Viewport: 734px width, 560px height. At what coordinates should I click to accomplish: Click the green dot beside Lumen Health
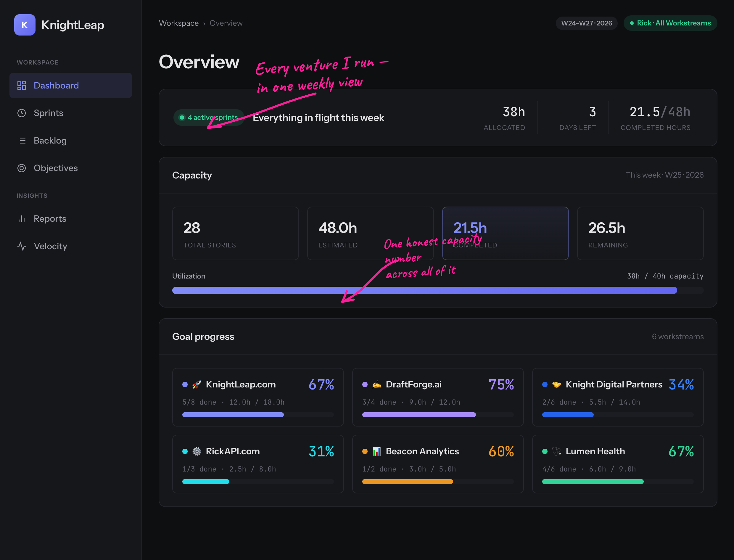click(545, 451)
